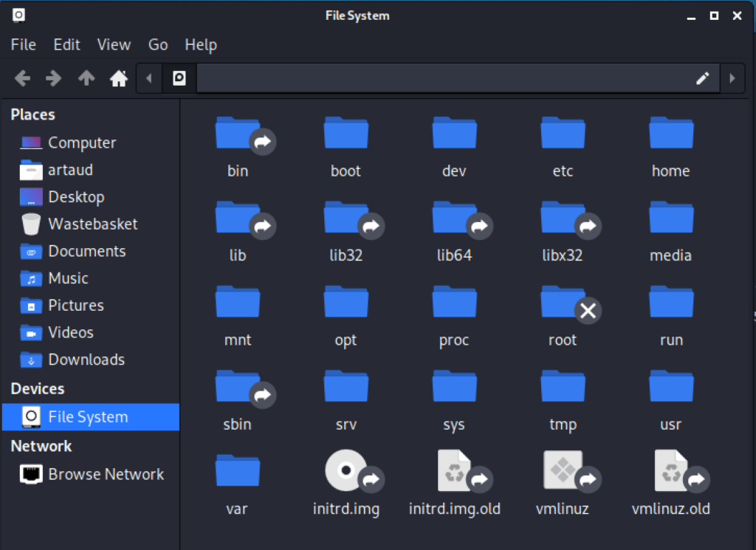Open the Edit menu
Image resolution: width=756 pixels, height=550 pixels.
click(x=66, y=45)
